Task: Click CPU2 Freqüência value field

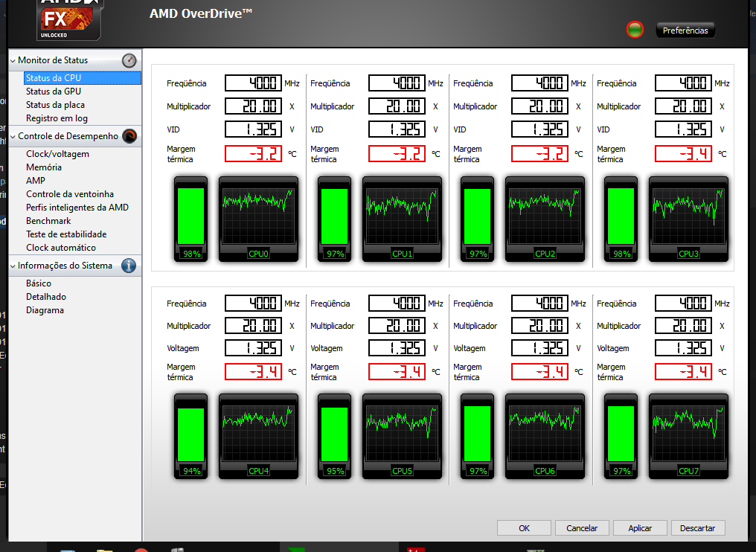Action: 539,83
